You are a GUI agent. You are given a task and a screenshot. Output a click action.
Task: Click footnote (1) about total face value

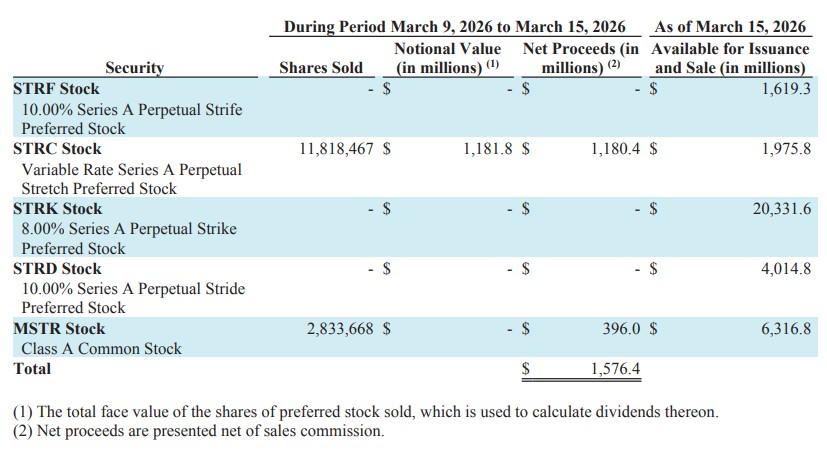point(365,412)
